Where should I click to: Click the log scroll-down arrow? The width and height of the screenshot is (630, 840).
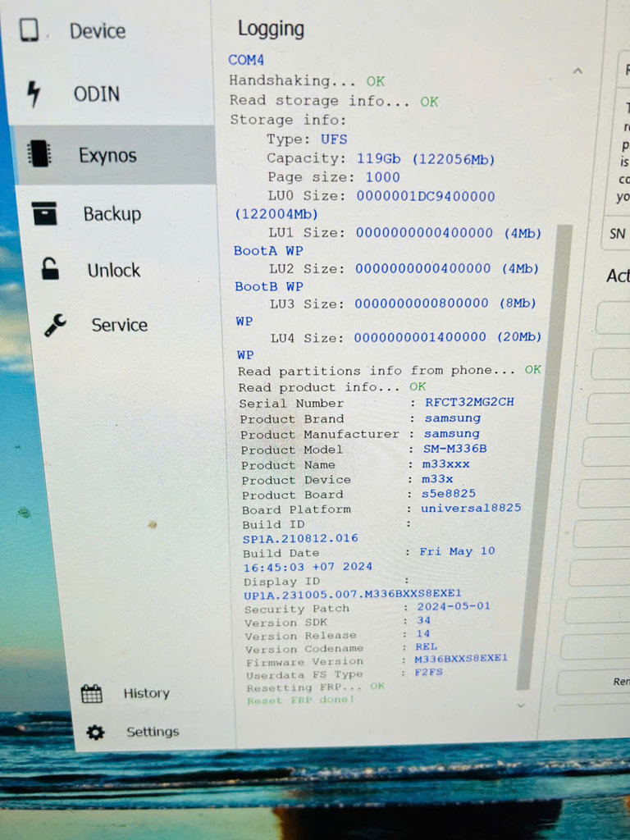pyautogui.click(x=521, y=705)
